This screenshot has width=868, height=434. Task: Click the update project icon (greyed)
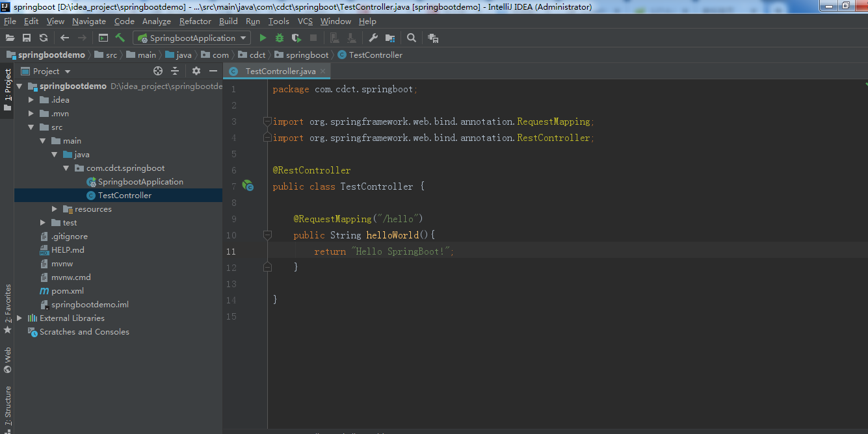point(334,38)
